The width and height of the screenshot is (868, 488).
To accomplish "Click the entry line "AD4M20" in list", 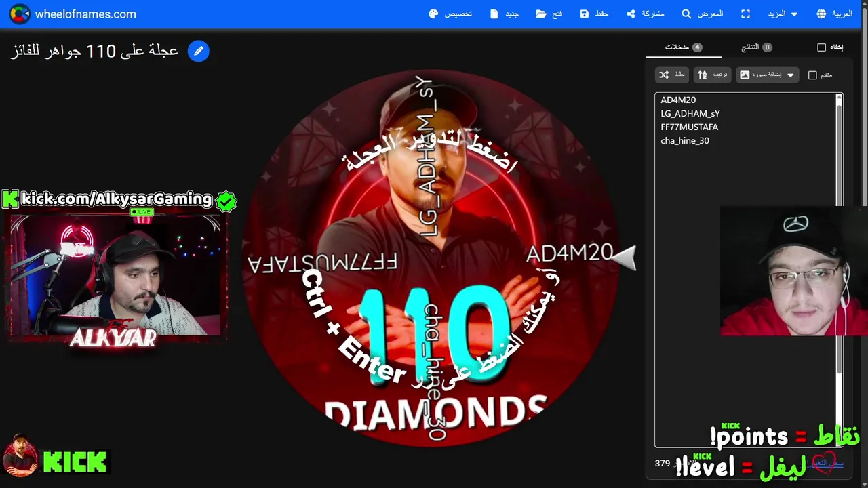I will 678,100.
